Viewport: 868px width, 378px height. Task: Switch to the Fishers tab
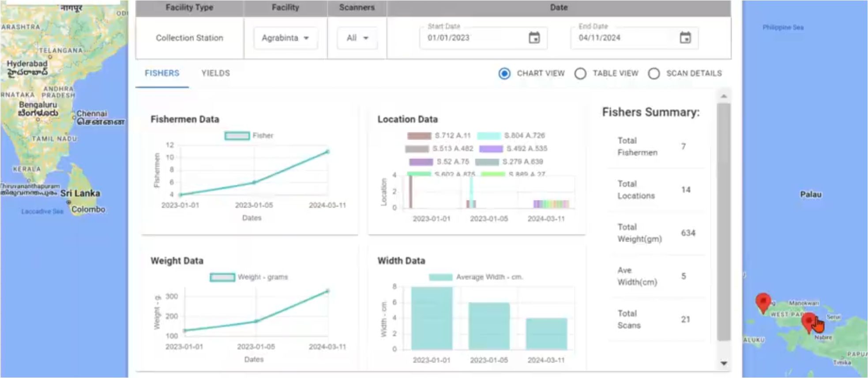tap(162, 73)
